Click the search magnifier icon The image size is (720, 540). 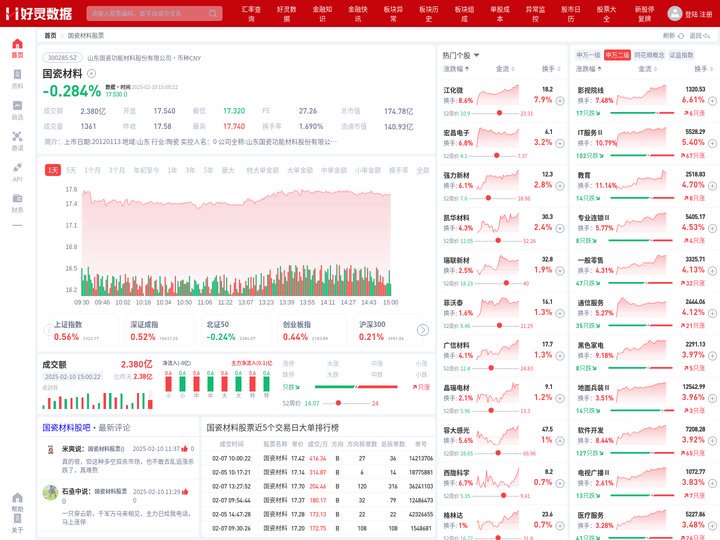(x=213, y=13)
